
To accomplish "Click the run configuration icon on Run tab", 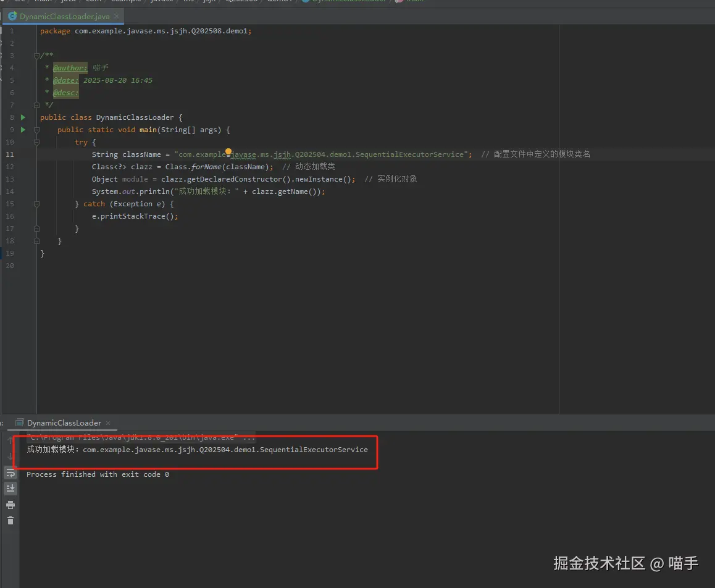I will coord(20,423).
